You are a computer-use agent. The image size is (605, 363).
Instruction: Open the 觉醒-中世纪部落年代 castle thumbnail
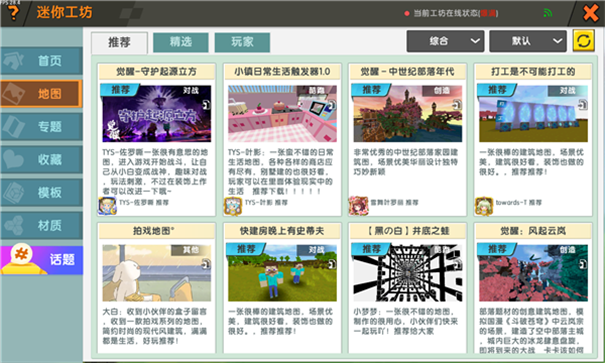pos(408,114)
